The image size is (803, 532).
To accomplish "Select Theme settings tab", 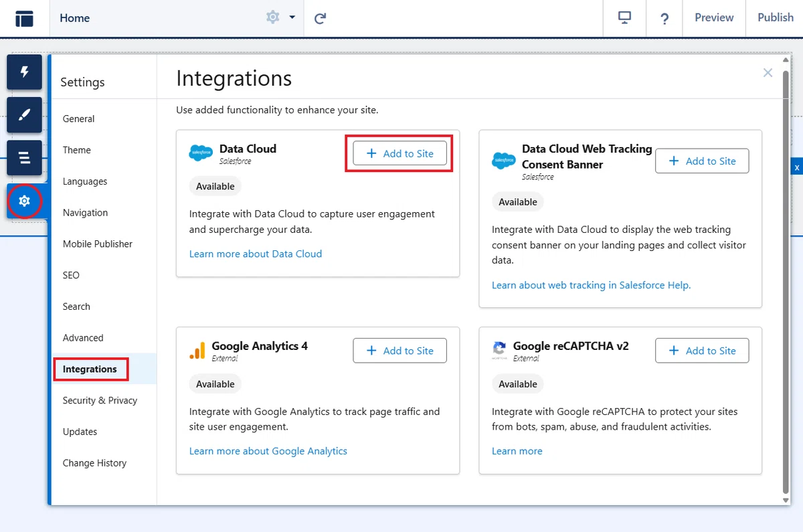I will point(104,150).
